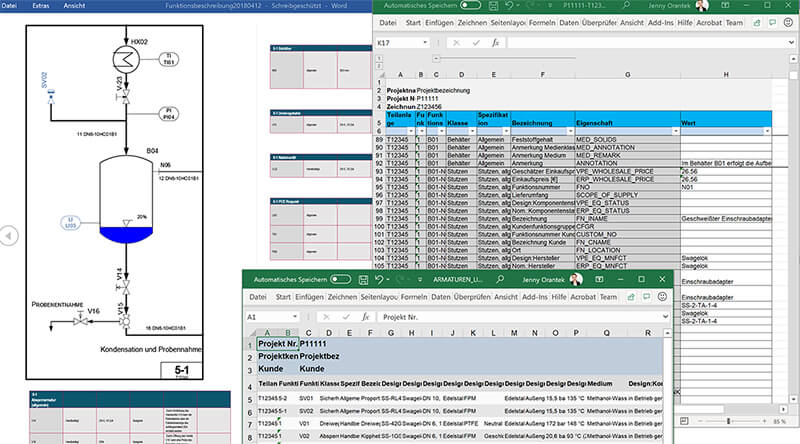Open the Name Box dropdown showing K17
This screenshot has width=800, height=444.
click(x=425, y=43)
